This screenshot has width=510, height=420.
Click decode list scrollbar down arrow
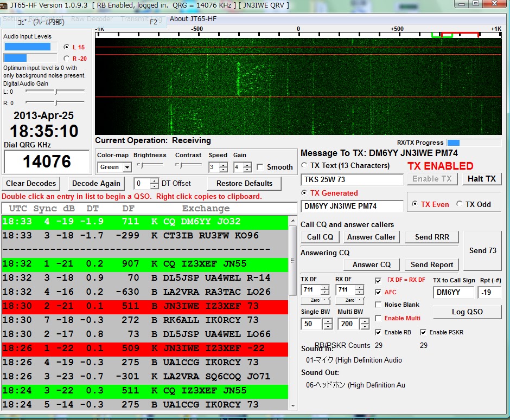[293, 405]
